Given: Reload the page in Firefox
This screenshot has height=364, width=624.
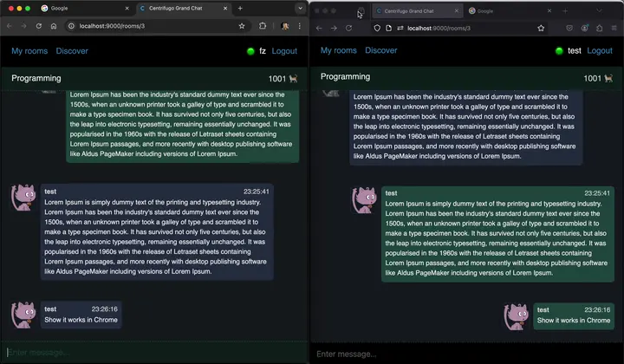Looking at the screenshot, I should [x=348, y=28].
